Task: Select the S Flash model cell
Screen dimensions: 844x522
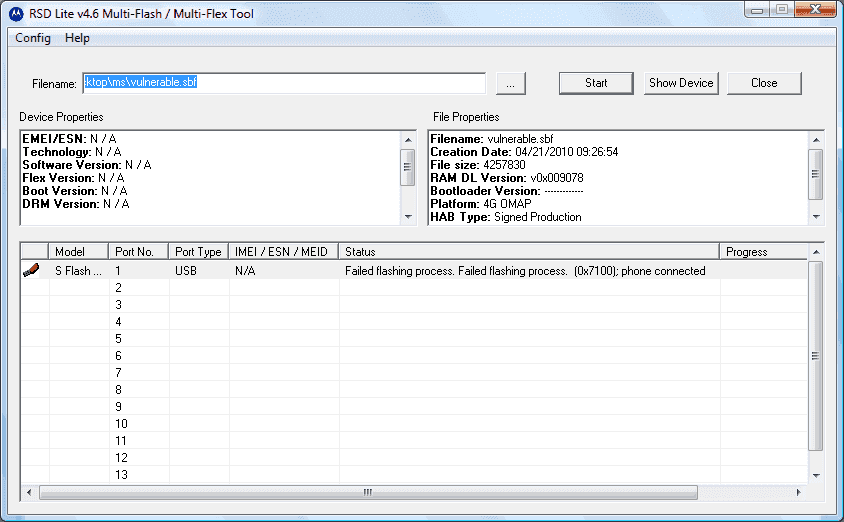Action: click(78, 271)
